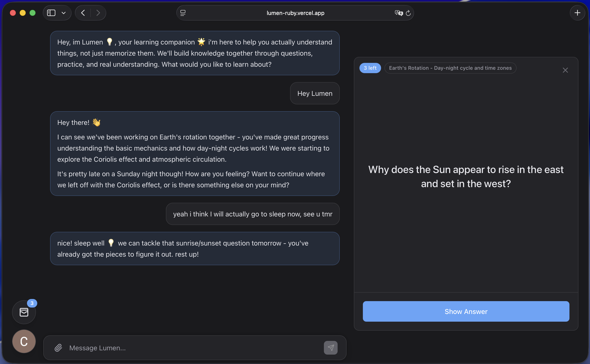
Task: Navigate back using the left arrow
Action: (x=83, y=13)
